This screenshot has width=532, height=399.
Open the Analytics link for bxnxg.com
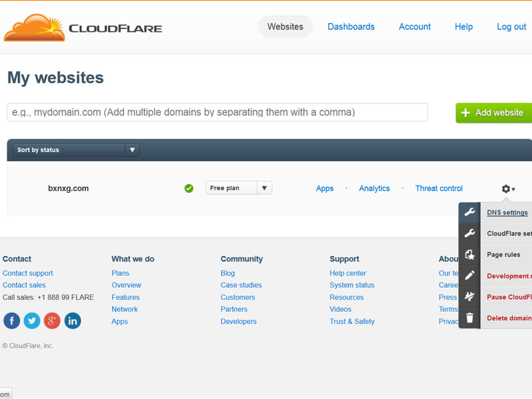point(374,188)
